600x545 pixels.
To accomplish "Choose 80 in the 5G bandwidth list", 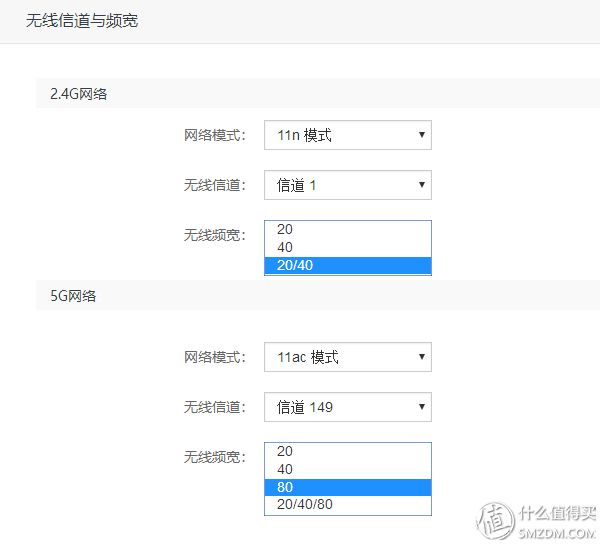I will point(348,487).
